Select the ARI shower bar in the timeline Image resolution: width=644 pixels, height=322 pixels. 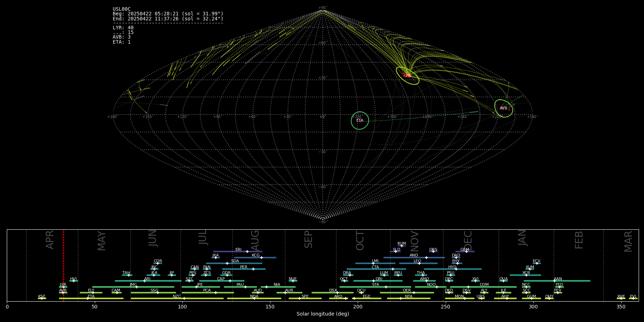pos(148,281)
